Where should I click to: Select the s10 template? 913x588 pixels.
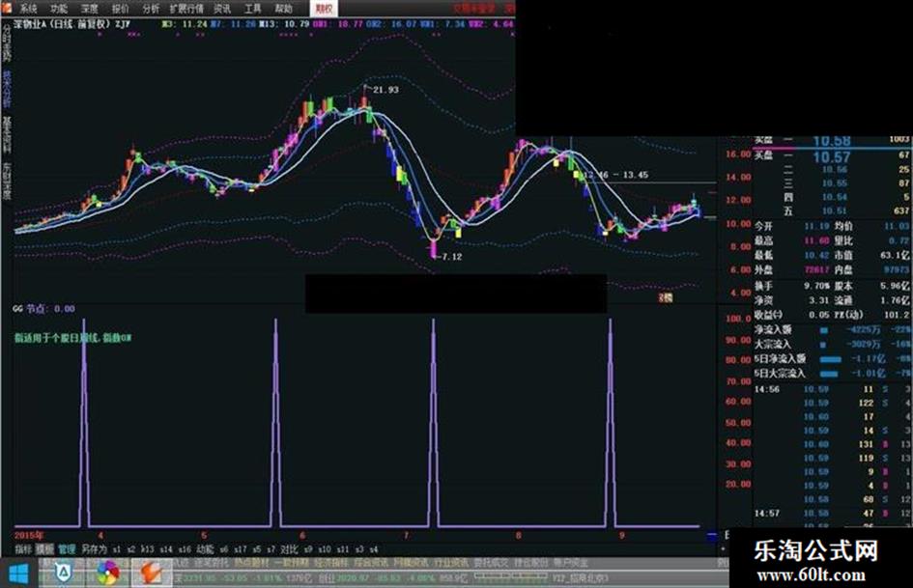point(325,549)
